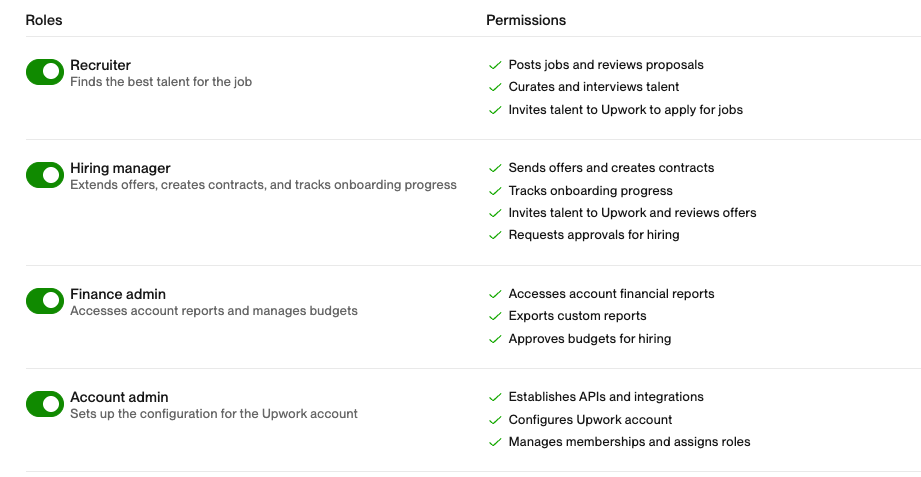The width and height of the screenshot is (921, 477).
Task: Click checkmark next to Curates and interviews talent
Action: [x=494, y=87]
